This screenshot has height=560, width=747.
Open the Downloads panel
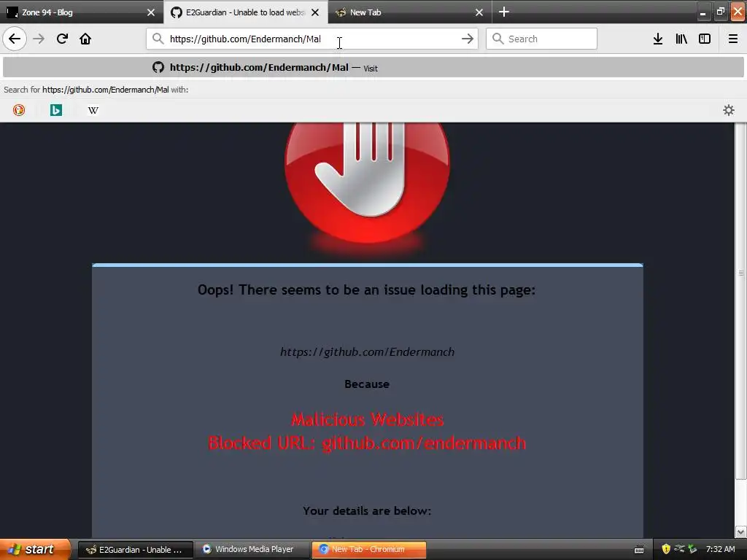pyautogui.click(x=658, y=39)
